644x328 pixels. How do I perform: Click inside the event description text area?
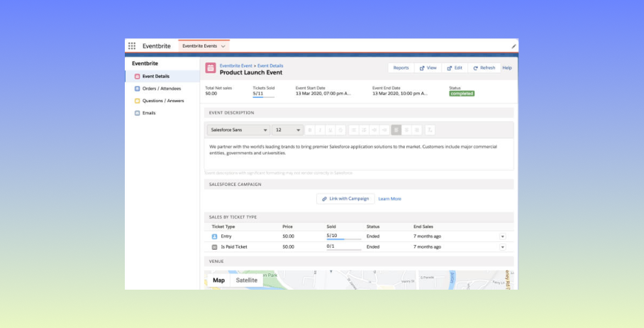pyautogui.click(x=359, y=154)
